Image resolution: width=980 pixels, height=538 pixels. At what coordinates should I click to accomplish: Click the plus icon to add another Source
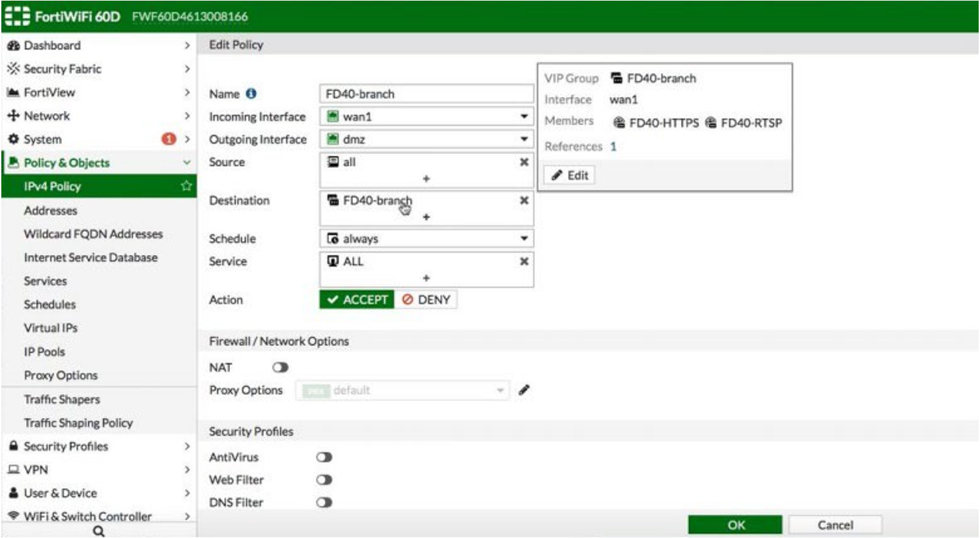(x=427, y=178)
